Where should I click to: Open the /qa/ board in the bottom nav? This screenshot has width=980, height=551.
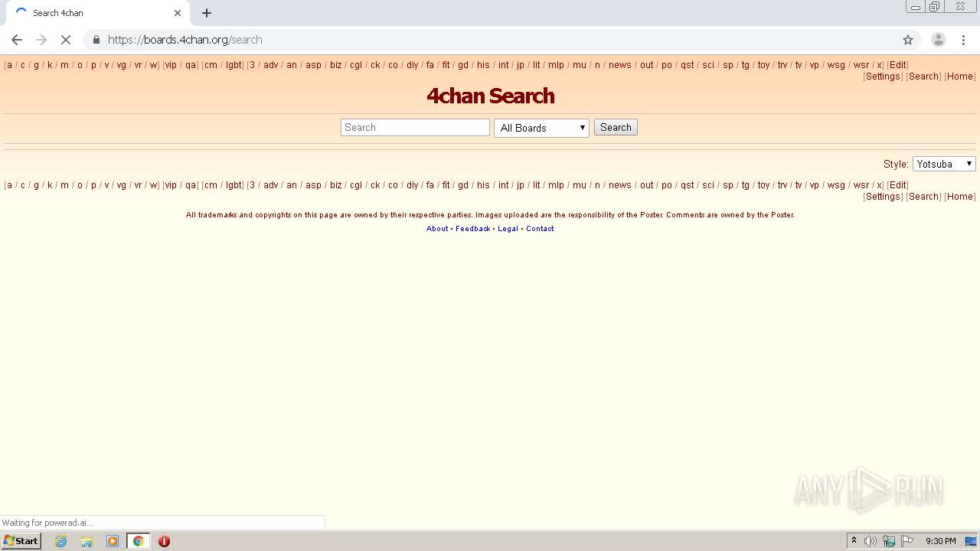191,185
